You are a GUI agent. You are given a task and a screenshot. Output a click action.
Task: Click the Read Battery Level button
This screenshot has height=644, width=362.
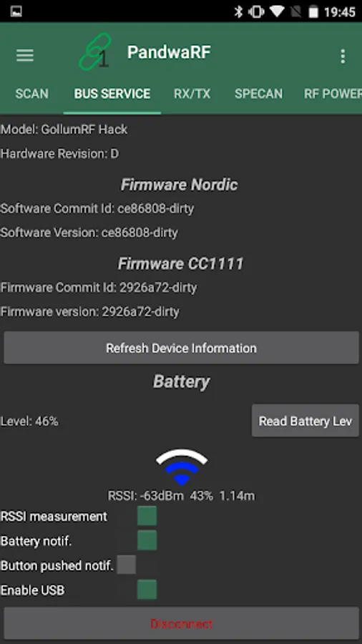(x=305, y=421)
